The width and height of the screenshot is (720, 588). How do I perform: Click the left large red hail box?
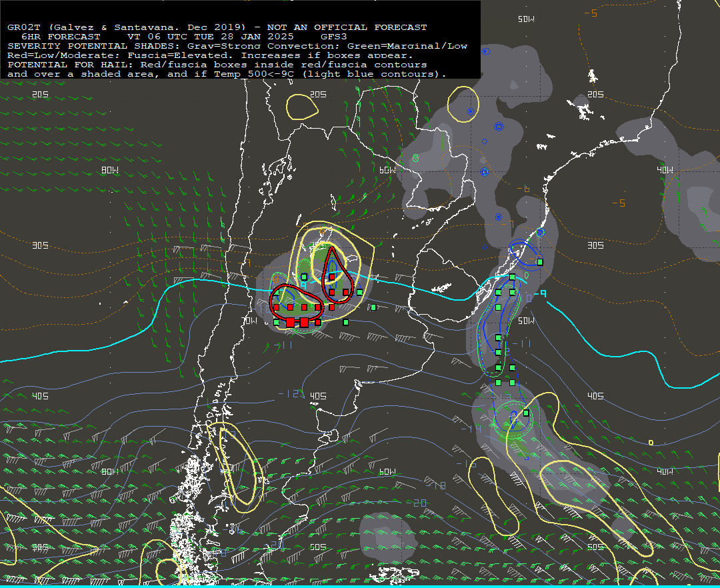[x=290, y=322]
